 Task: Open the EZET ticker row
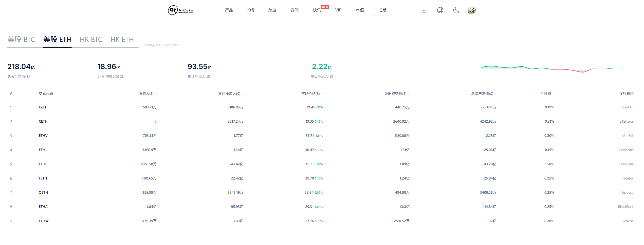[43, 107]
